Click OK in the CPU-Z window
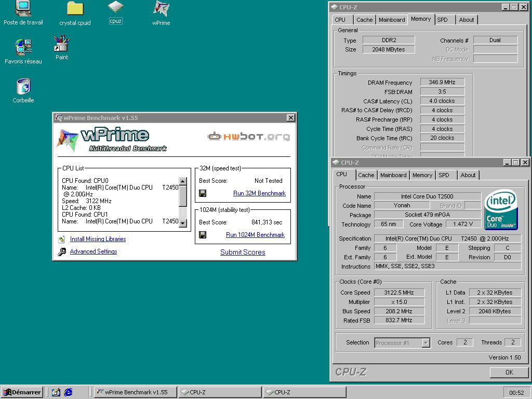Screen dimensions: 532x399 509,373
